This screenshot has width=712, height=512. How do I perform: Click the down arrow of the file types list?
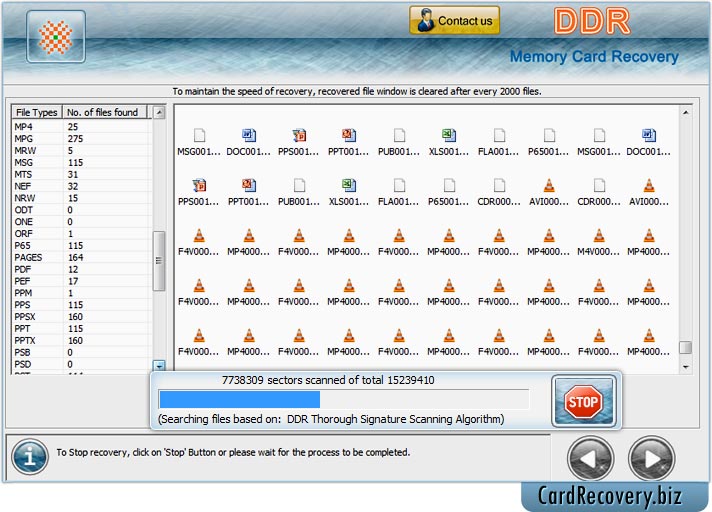point(159,365)
